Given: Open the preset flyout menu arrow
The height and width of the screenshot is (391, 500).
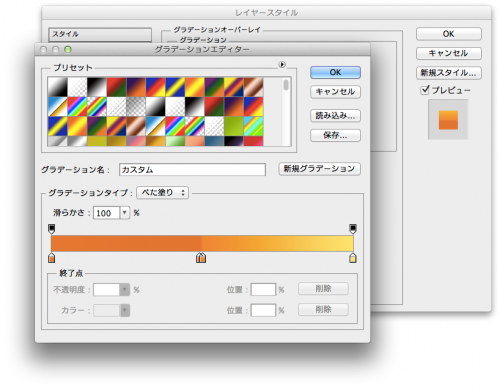Looking at the screenshot, I should pos(282,64).
